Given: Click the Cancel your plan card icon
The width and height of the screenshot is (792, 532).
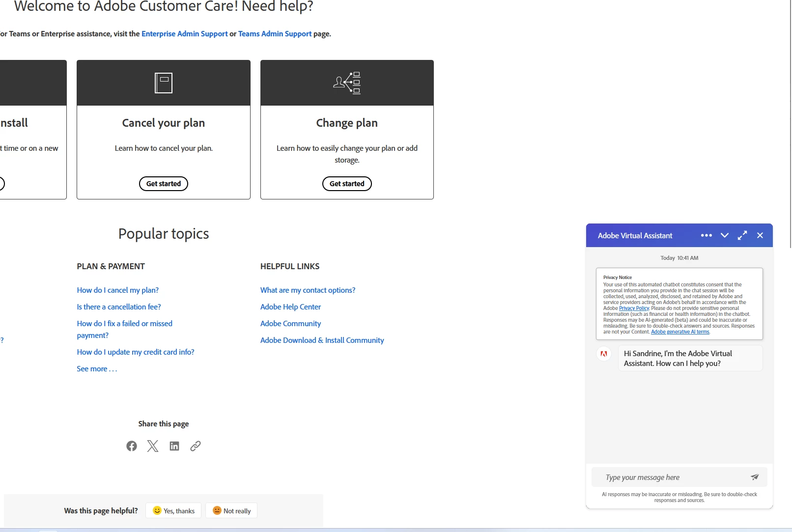Looking at the screenshot, I should [164, 83].
